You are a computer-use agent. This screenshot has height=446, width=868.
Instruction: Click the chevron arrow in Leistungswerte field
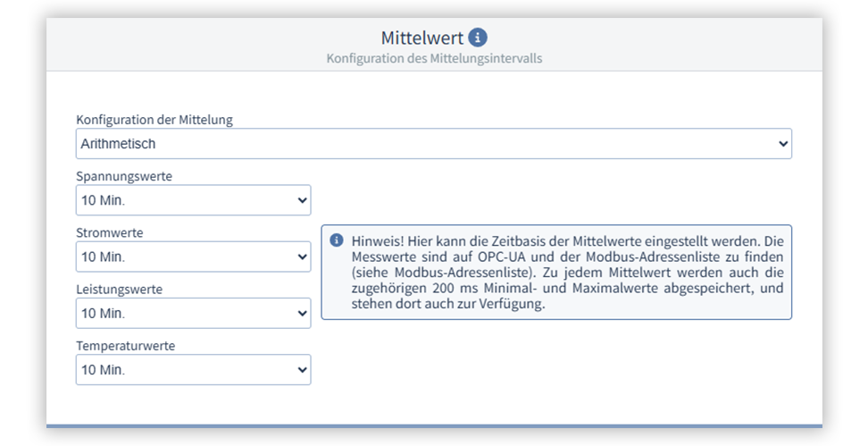pos(301,314)
